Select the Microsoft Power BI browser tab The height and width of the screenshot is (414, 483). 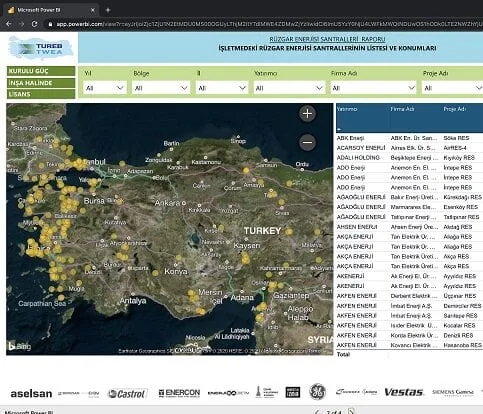pyautogui.click(x=51, y=10)
